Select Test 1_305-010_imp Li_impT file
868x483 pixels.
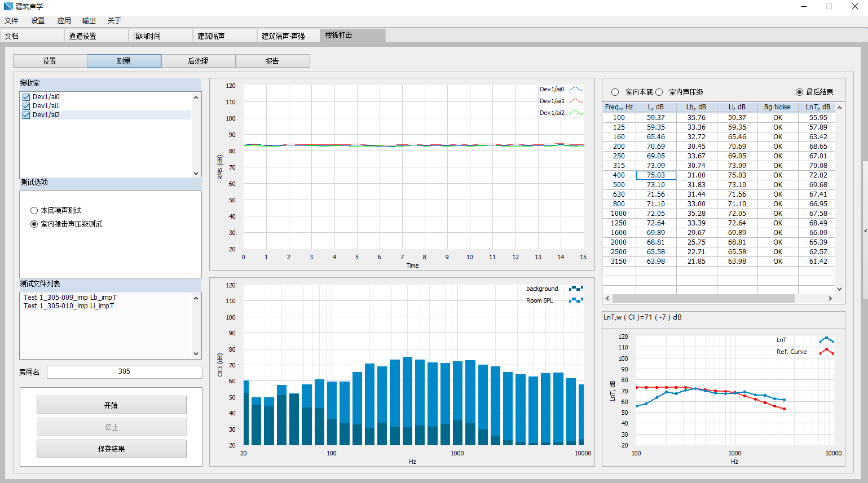(x=69, y=306)
